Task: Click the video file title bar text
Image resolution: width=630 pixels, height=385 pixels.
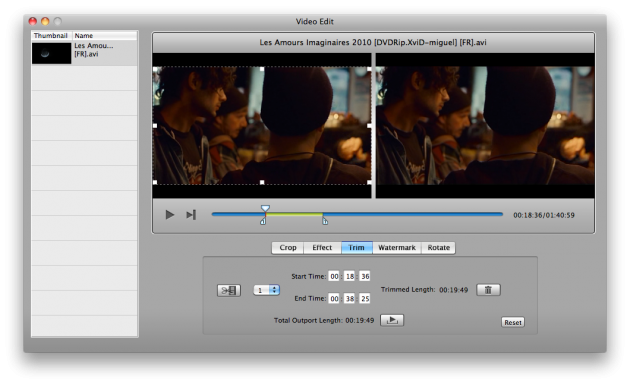Action: click(373, 42)
